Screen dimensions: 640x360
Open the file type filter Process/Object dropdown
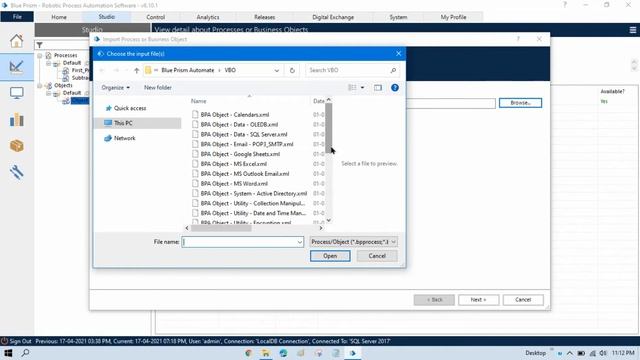[x=353, y=242]
